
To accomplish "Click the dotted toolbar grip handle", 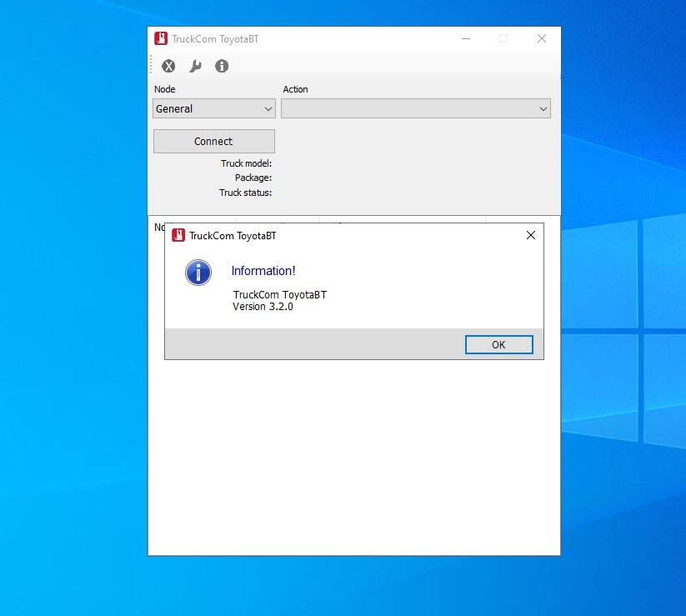I will (152, 66).
